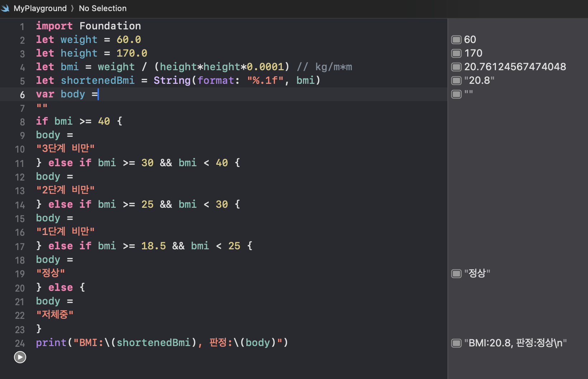Click the value 0.0001 on line 4
This screenshot has width=588, height=379.
(x=265, y=67)
